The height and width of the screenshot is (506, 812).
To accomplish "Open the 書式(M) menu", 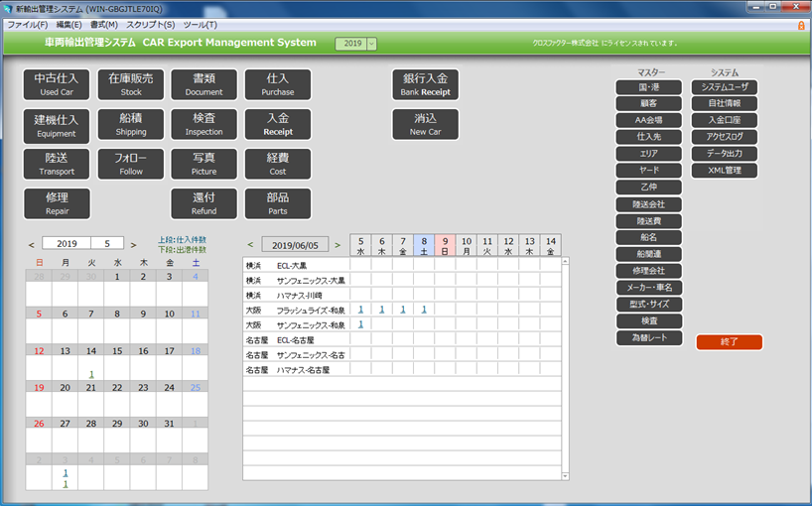I will point(104,25).
